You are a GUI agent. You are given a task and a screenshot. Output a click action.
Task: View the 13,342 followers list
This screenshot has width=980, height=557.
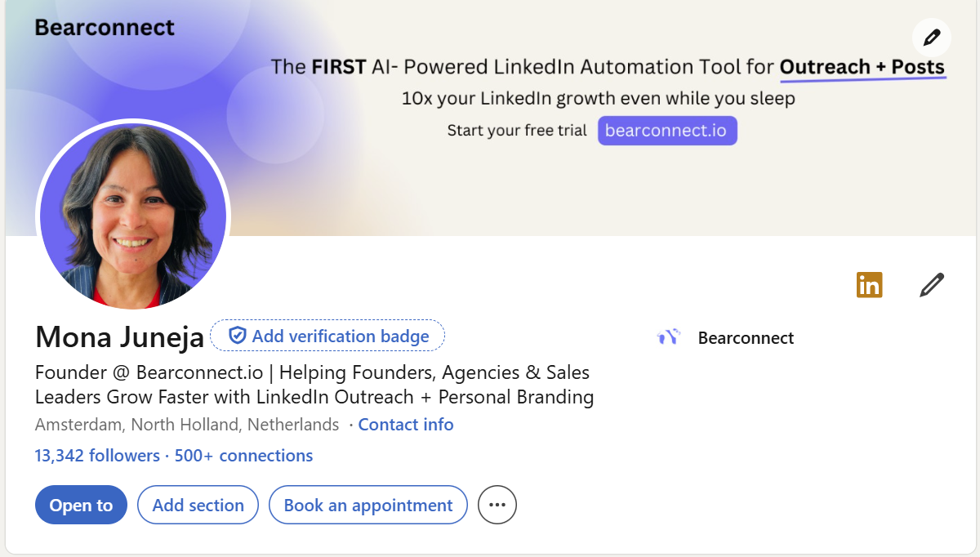[97, 456]
